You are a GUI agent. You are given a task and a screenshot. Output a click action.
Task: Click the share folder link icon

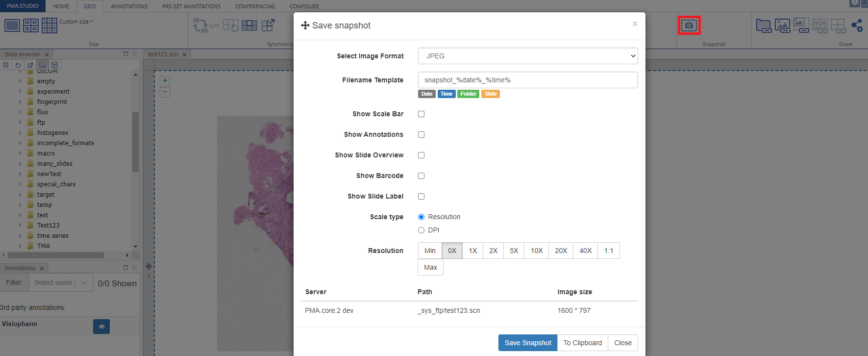click(x=763, y=25)
